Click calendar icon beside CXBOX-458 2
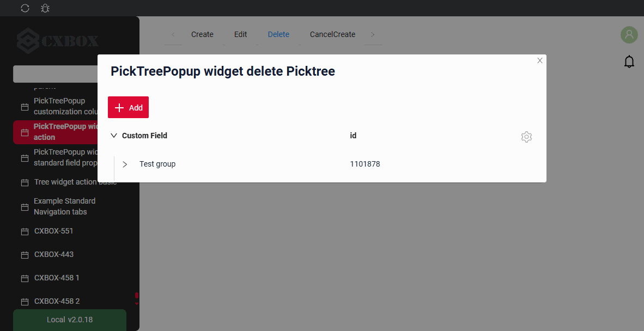 [x=25, y=302]
